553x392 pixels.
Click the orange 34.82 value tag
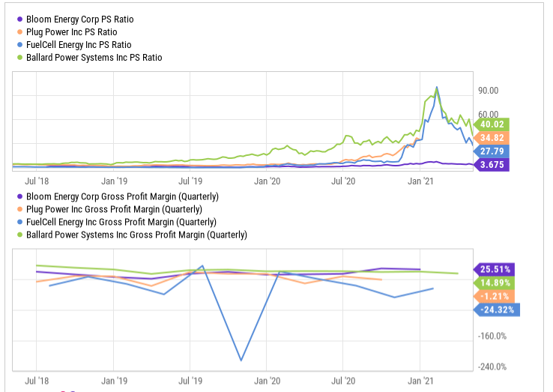point(492,138)
